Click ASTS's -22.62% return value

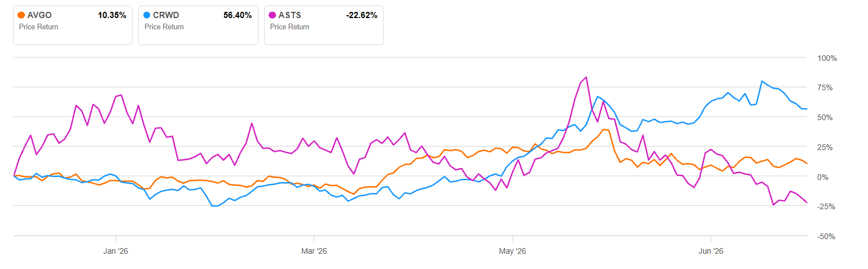(361, 16)
